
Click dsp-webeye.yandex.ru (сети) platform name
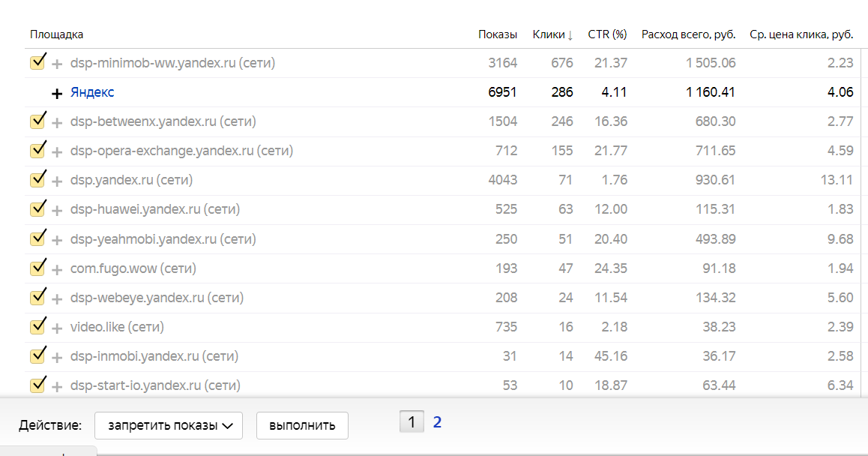pos(157,298)
